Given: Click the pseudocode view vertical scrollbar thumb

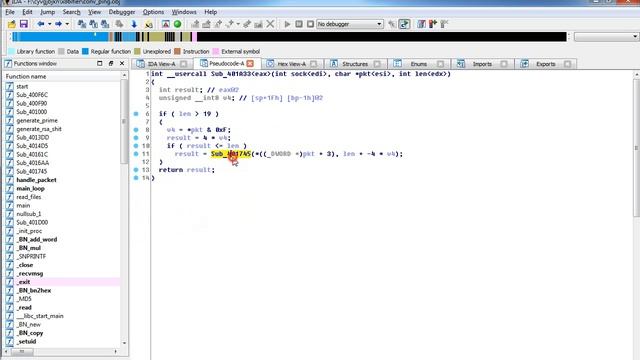Looking at the screenshot, I should (x=636, y=149).
